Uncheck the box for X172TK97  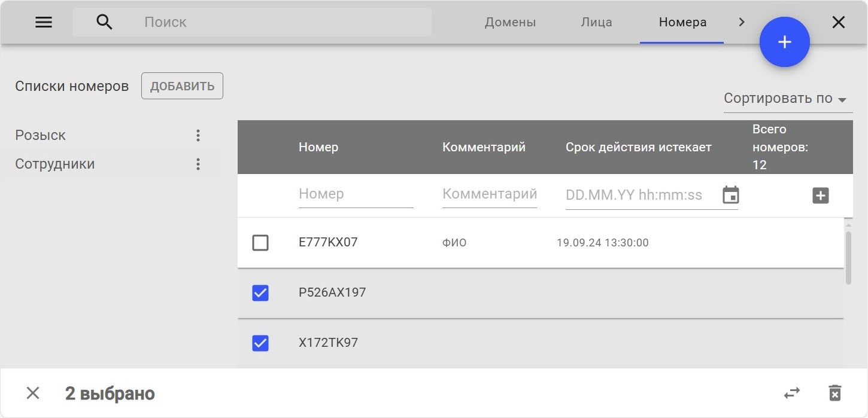point(260,343)
